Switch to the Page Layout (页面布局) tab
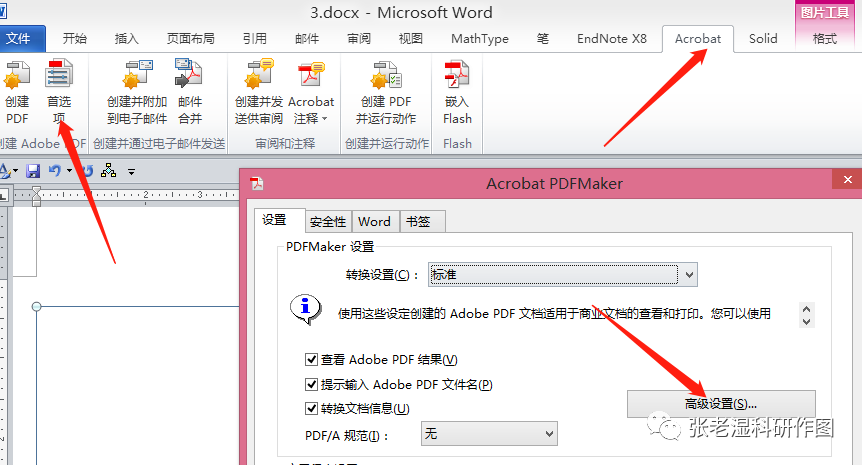Viewport: 862px width, 465px height. (x=190, y=38)
